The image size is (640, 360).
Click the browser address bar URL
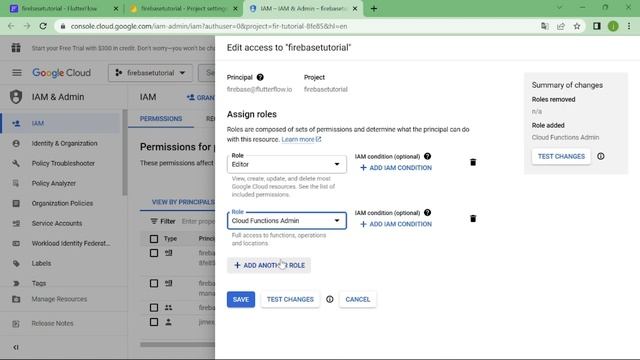[x=209, y=26]
